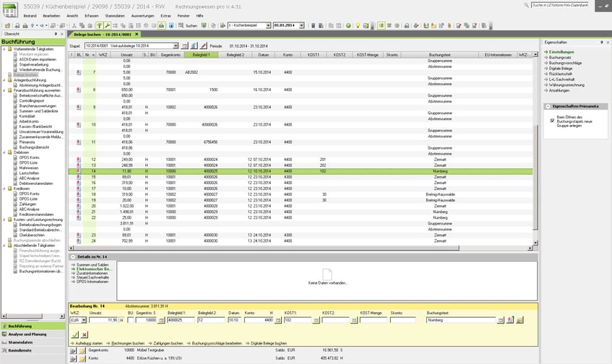Open the Konto lookup button beside 4400
Image resolution: width=612 pixels, height=364 pixels.
[x=278, y=320]
